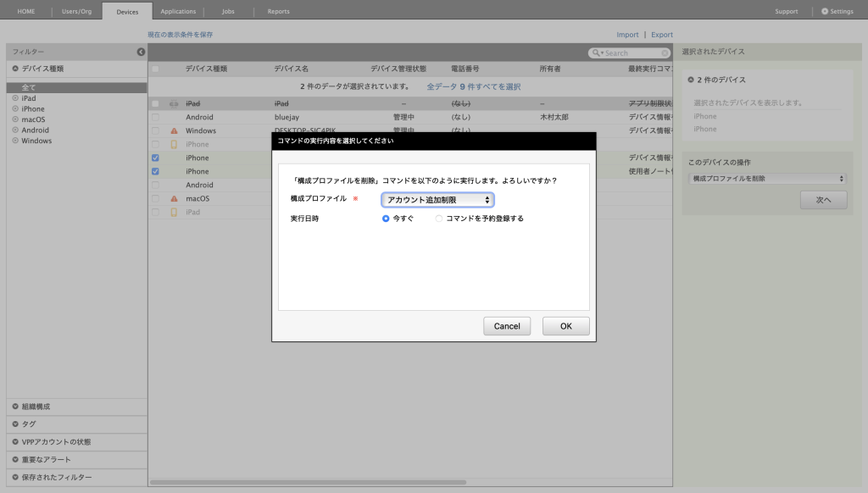Open the 構成プロファイル dropdown
The height and width of the screenshot is (493, 868).
point(437,200)
